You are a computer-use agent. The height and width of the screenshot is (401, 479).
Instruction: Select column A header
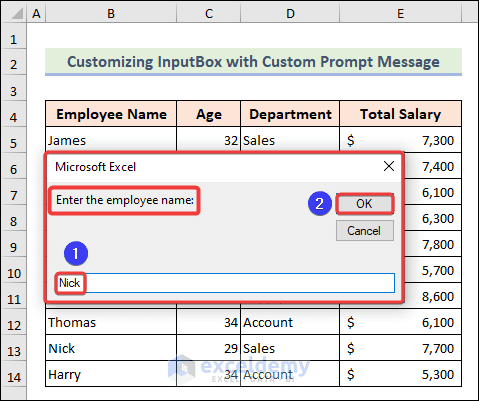pos(36,13)
